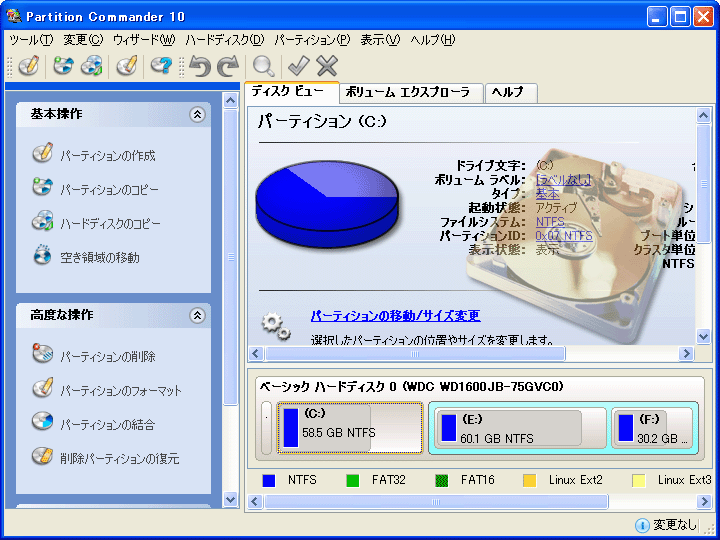Screen dimensions: 720x540
Task: Click disk map bottom scroll left arrow
Action: pyautogui.click(x=255, y=501)
